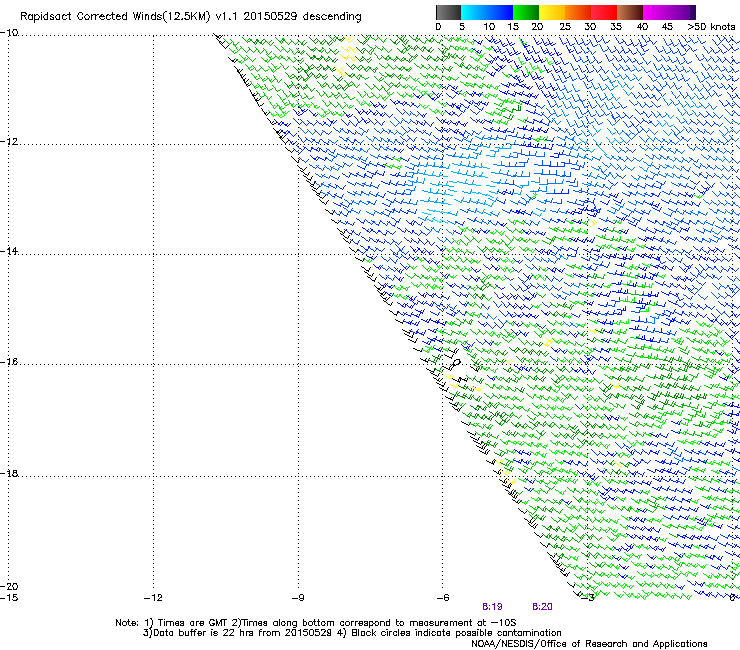This screenshot has width=740, height=650.
Task: Click the 'Data buffer is 22 hrs' note line
Action: 352,633
